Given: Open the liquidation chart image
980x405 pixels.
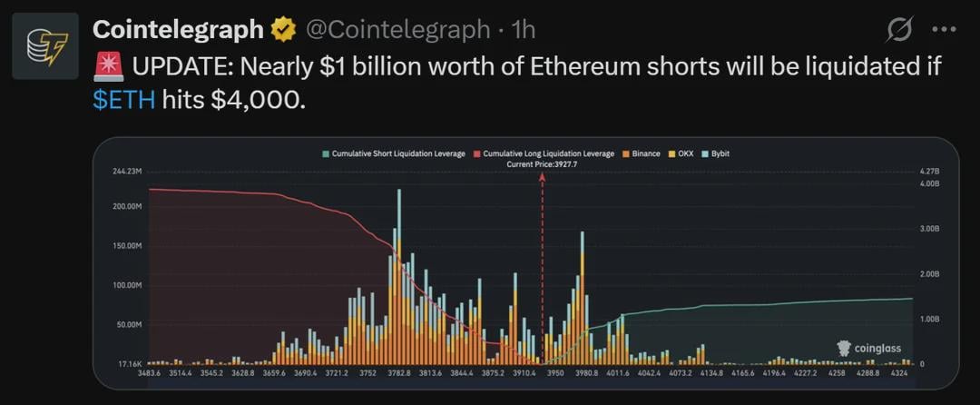Looking at the screenshot, I should coord(525,263).
